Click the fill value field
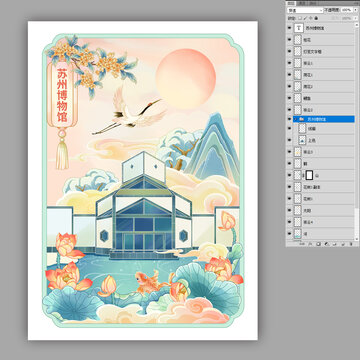 point(347,18)
